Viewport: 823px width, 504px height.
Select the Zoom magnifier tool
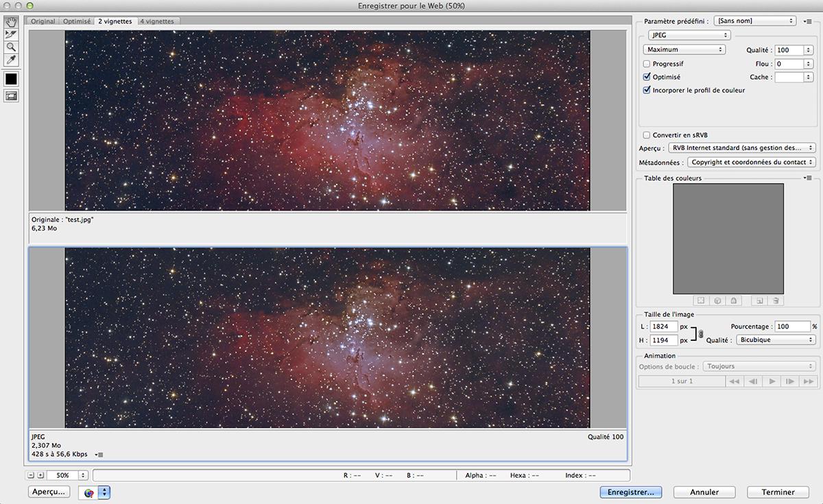click(x=11, y=47)
